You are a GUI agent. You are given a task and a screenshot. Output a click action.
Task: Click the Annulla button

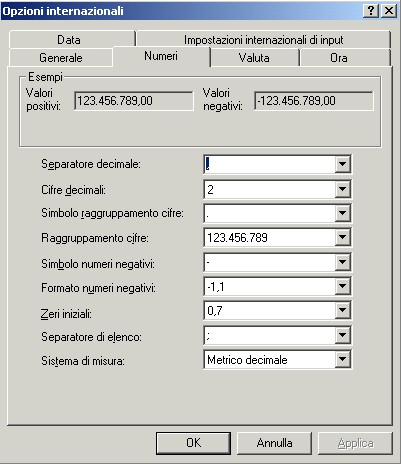pos(274,443)
